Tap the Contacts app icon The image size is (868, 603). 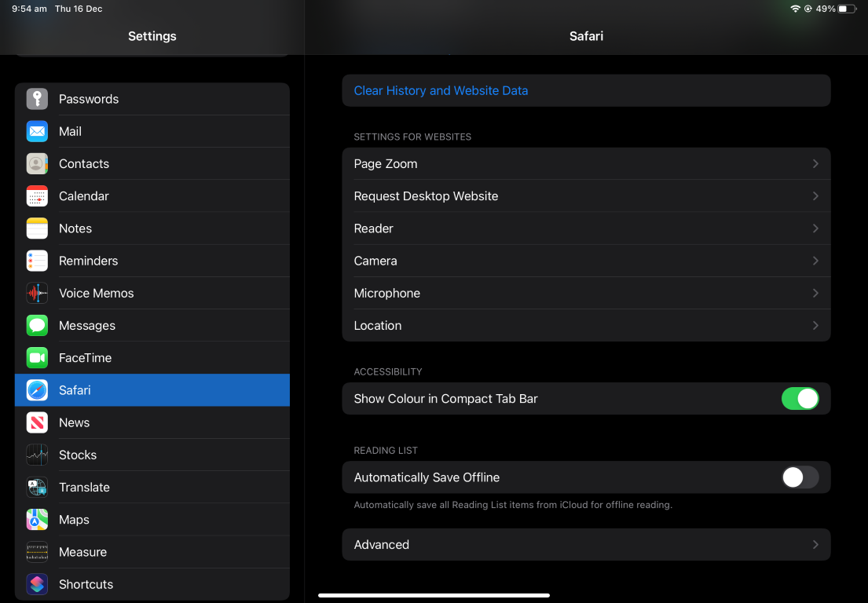pyautogui.click(x=37, y=164)
